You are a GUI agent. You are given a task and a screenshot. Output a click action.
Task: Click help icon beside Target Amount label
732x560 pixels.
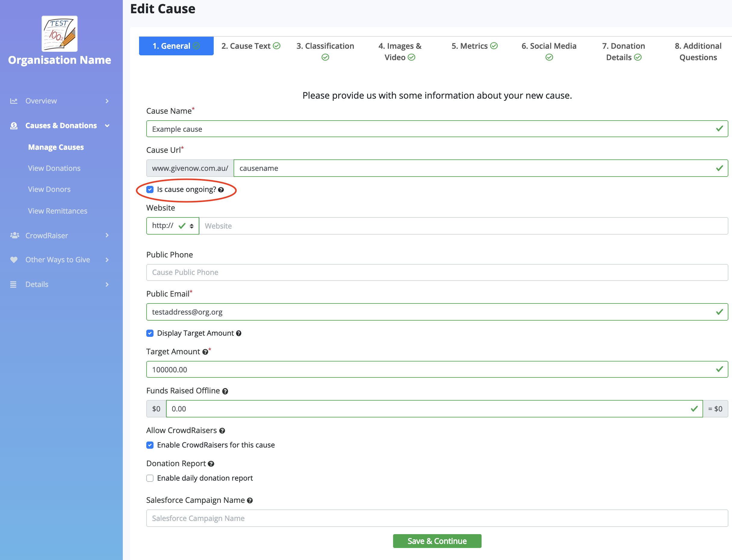pos(205,352)
